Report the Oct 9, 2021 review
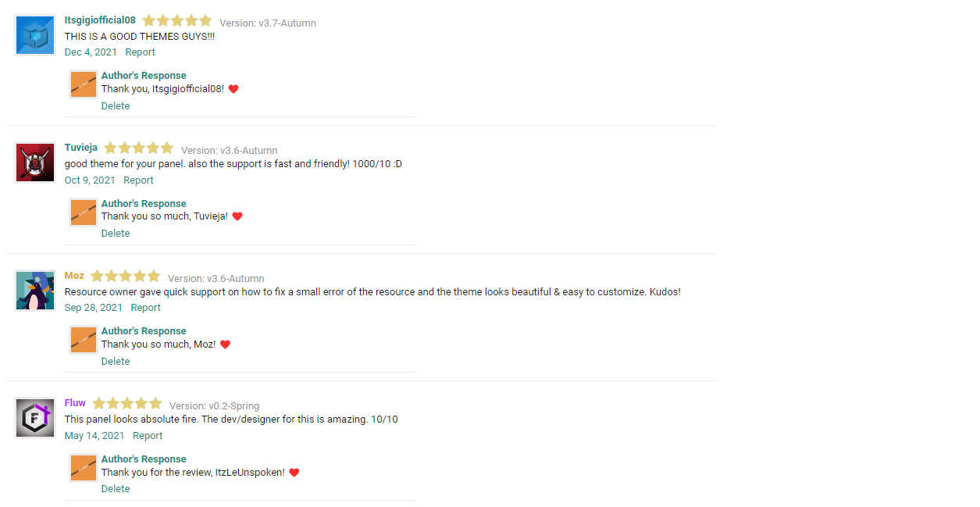Image resolution: width=980 pixels, height=507 pixels. [138, 180]
